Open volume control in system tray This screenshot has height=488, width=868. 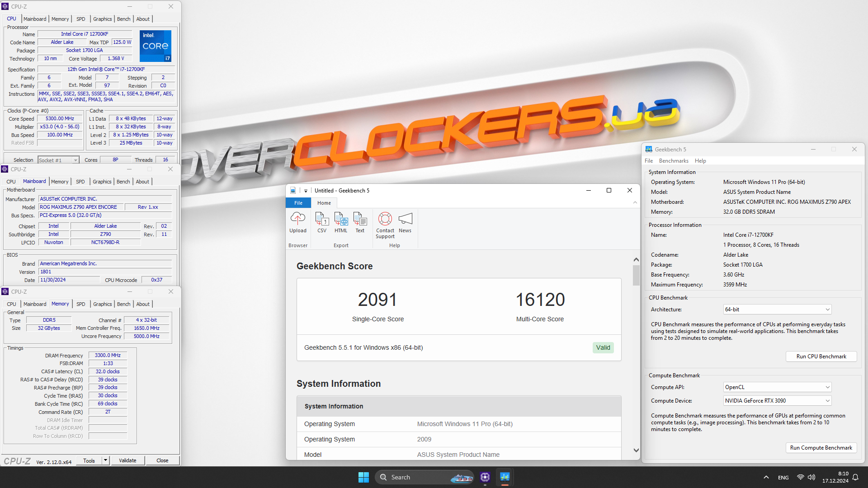(811, 477)
